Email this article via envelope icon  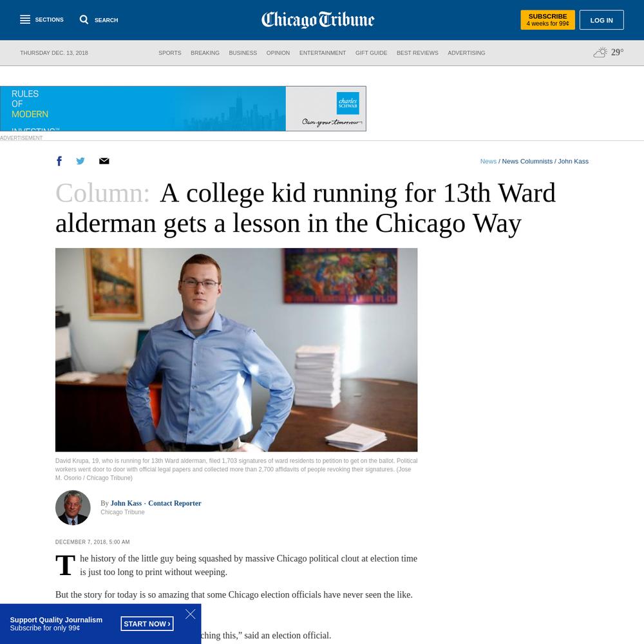pos(104,161)
